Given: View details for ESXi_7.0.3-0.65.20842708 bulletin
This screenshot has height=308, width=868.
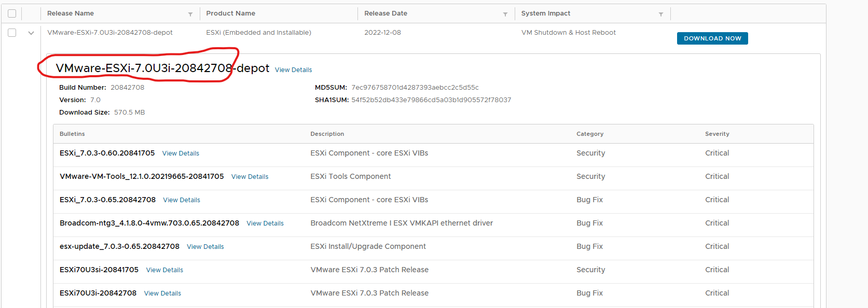Looking at the screenshot, I should [181, 200].
